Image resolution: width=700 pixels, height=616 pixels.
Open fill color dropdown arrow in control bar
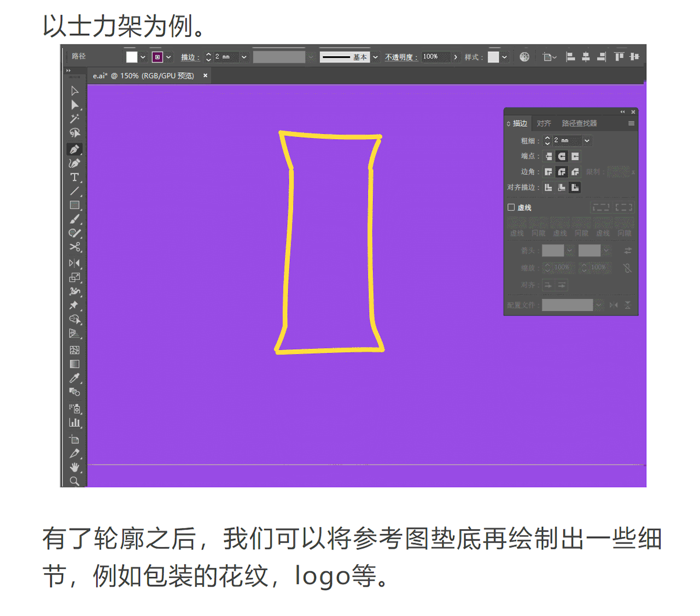(x=143, y=57)
